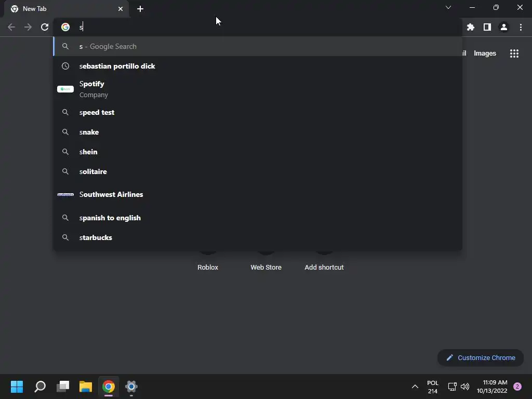Click the Southwest Airlines logo thumbnail
The height and width of the screenshot is (399, 532).
click(x=65, y=194)
